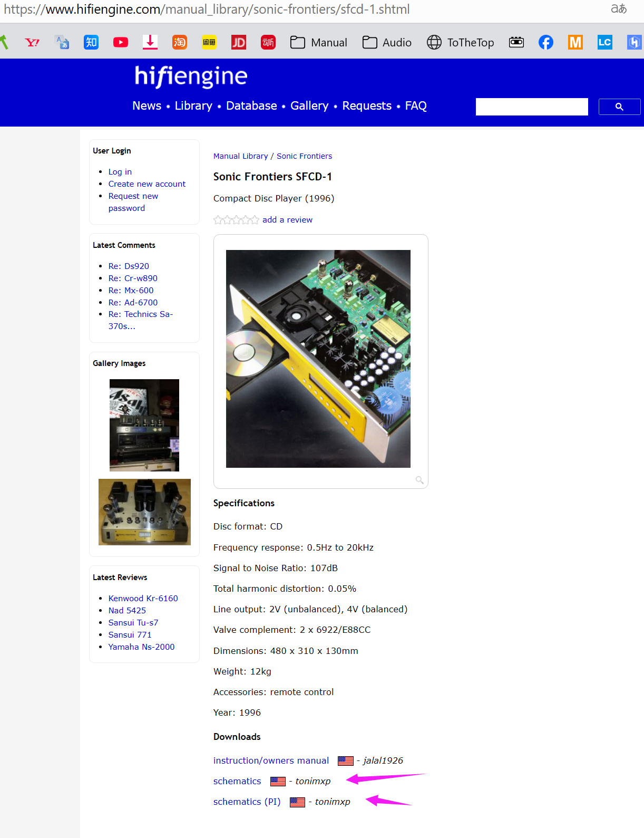The width and height of the screenshot is (644, 838).
Task: Enlarge the SFCD-1 product photo
Action: tap(318, 359)
